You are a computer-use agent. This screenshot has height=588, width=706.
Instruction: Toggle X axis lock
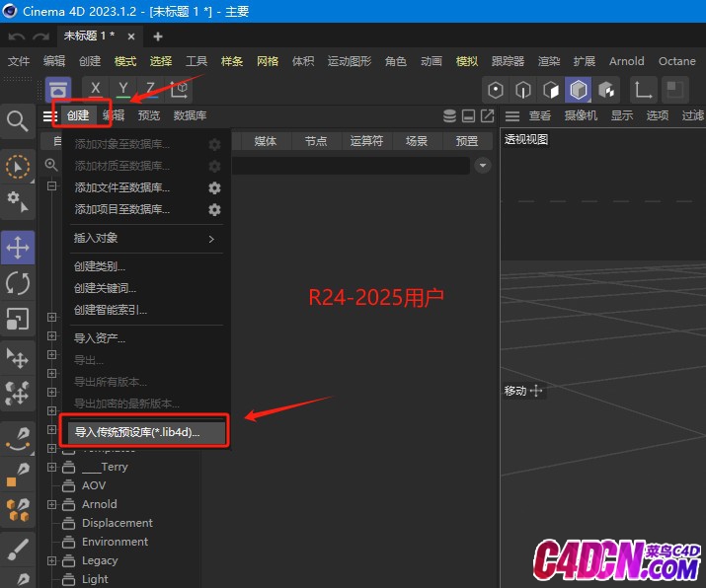[96, 88]
